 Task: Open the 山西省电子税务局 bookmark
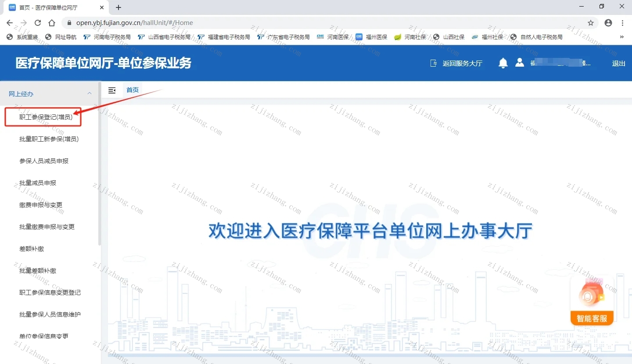click(164, 37)
